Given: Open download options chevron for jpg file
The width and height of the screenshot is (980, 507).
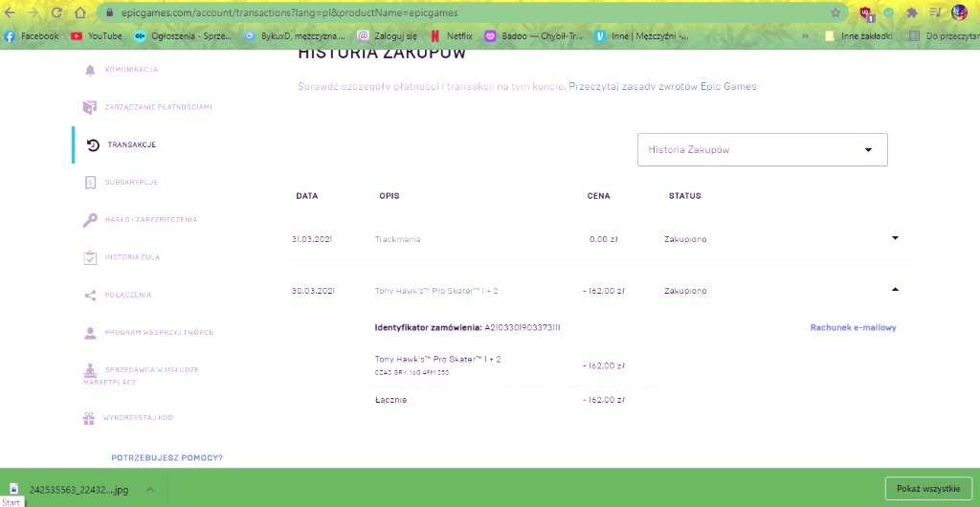Looking at the screenshot, I should point(150,490).
